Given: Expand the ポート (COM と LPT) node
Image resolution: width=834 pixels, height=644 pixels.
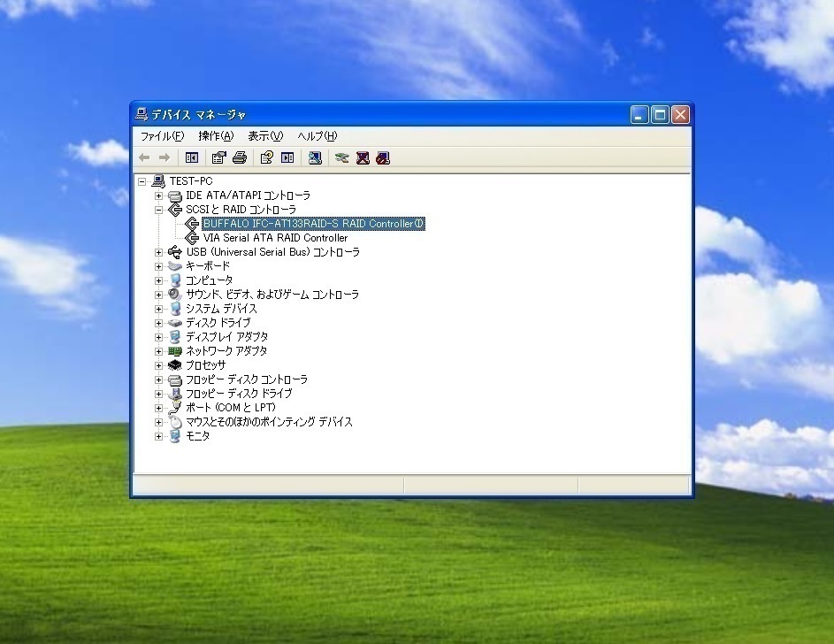Looking at the screenshot, I should pos(158,409).
